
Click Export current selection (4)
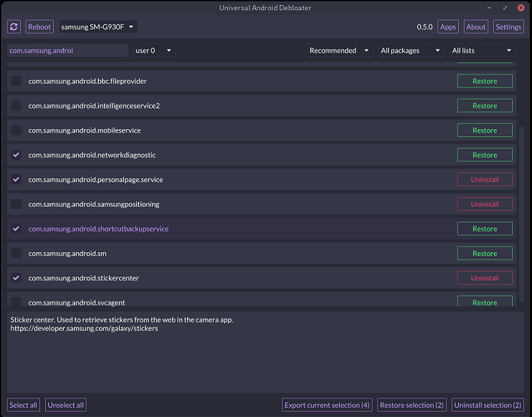[x=327, y=405]
